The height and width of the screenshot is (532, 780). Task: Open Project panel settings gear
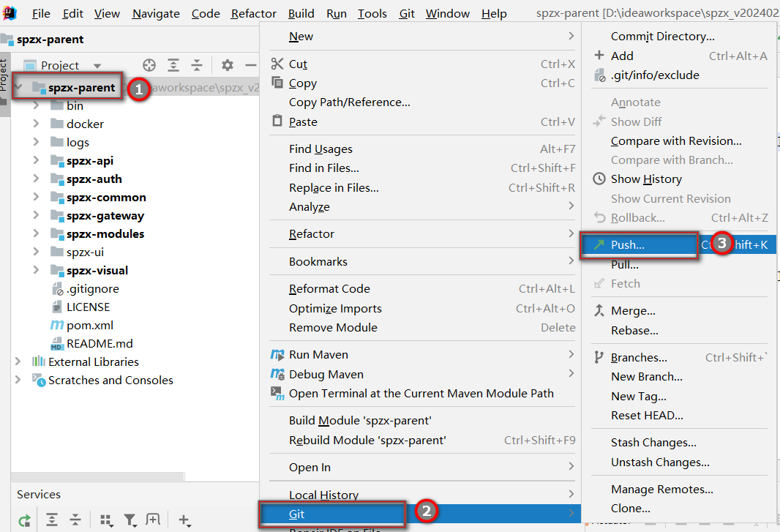pyautogui.click(x=228, y=65)
